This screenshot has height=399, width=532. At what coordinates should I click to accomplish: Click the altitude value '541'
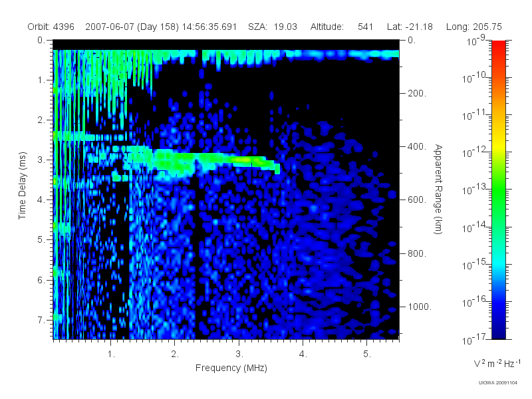tap(365, 27)
